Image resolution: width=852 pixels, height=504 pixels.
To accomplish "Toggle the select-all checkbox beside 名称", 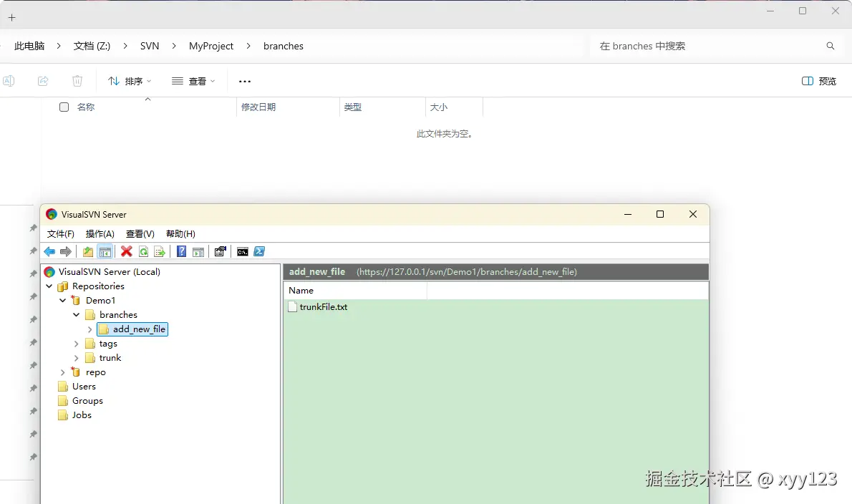I will (64, 107).
